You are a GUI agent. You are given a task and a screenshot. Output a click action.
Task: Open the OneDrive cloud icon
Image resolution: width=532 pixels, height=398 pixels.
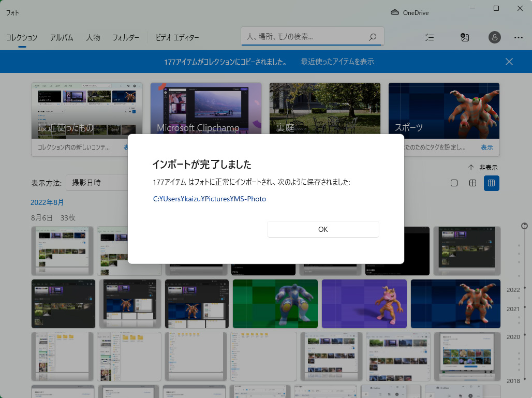tap(395, 12)
